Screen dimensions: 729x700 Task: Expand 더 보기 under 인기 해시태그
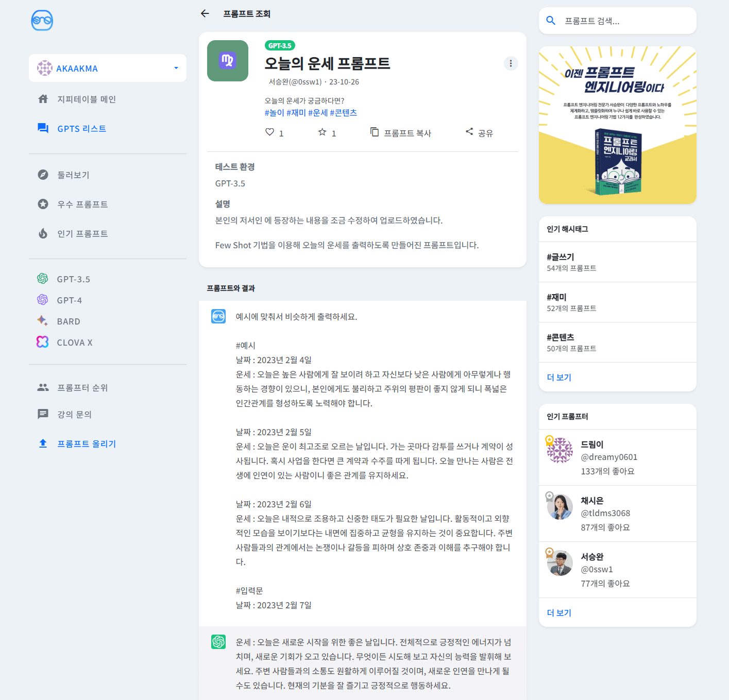click(559, 377)
